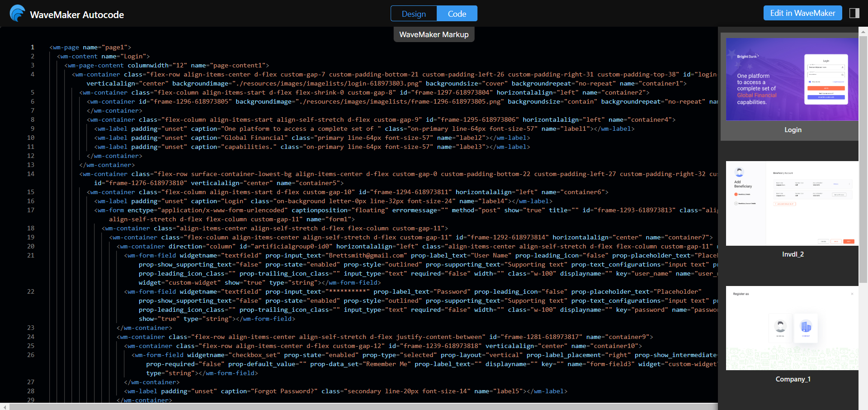This screenshot has height=410, width=868.
Task: Open the Login screen thumbnail
Action: [x=791, y=79]
